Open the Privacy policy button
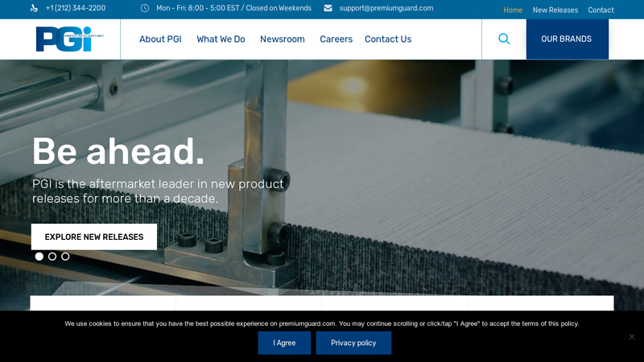This screenshot has width=644, height=362. (x=353, y=343)
